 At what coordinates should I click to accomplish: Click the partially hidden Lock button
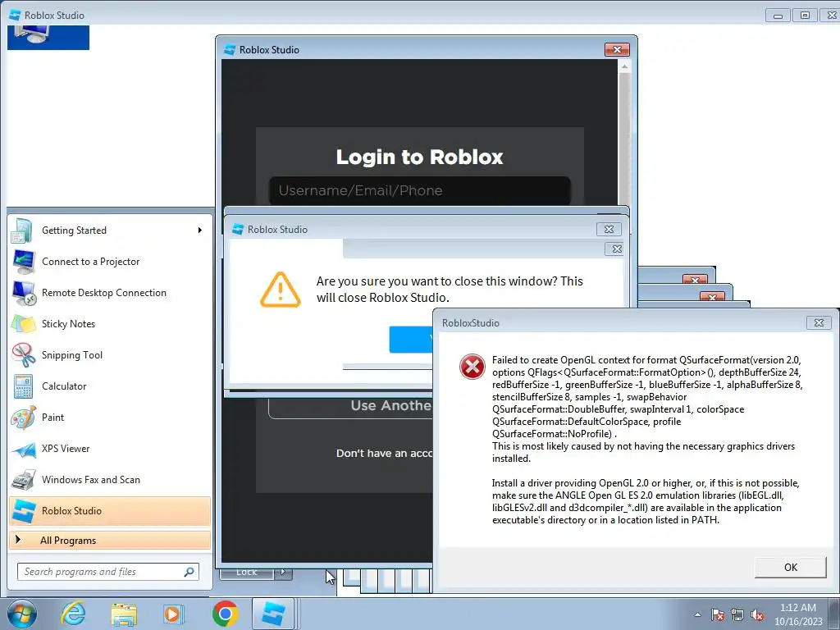[x=246, y=572]
